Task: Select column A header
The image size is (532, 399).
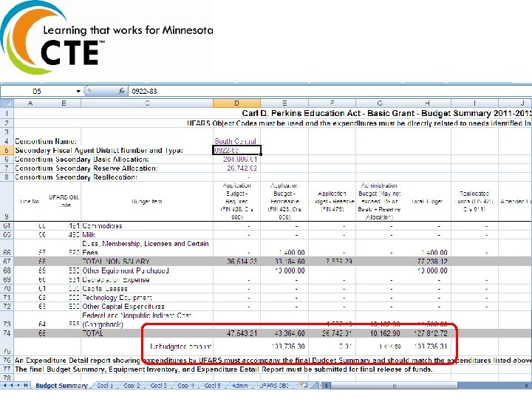Action: (30, 103)
